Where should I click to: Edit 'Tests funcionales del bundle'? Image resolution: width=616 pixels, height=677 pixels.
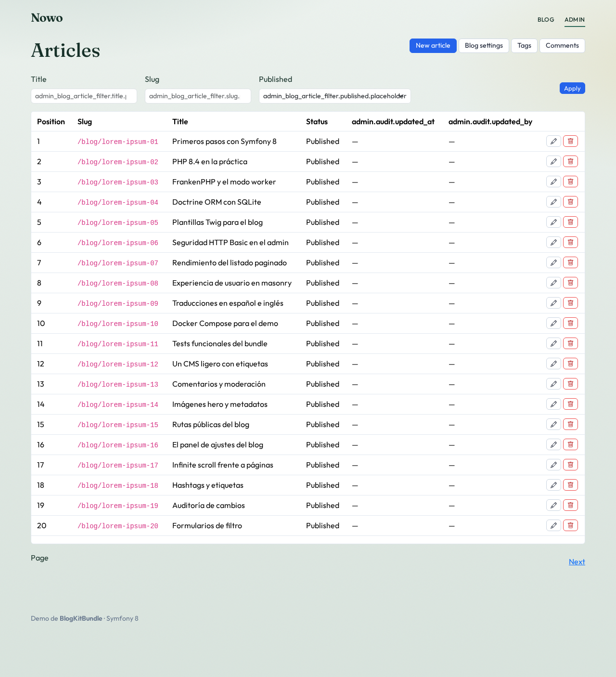pos(553,343)
